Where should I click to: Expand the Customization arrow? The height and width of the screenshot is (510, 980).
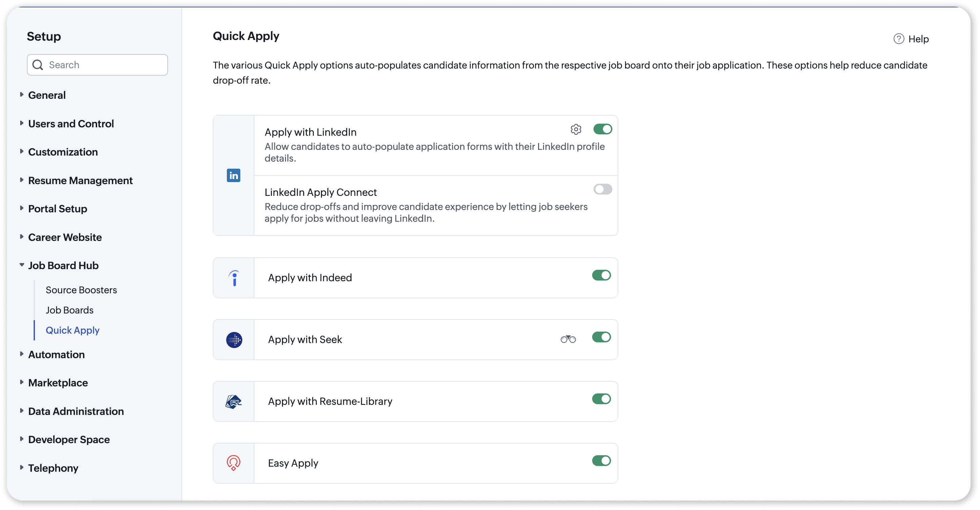point(21,152)
